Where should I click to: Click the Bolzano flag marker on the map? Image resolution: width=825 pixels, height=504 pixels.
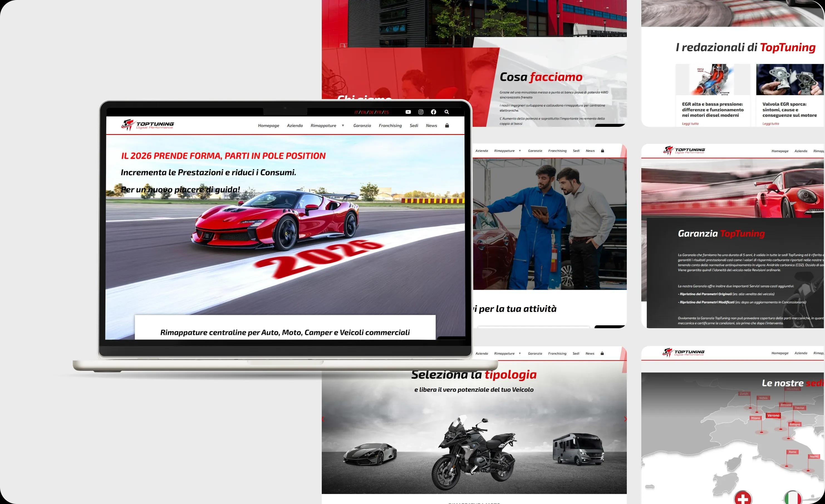[786, 405]
